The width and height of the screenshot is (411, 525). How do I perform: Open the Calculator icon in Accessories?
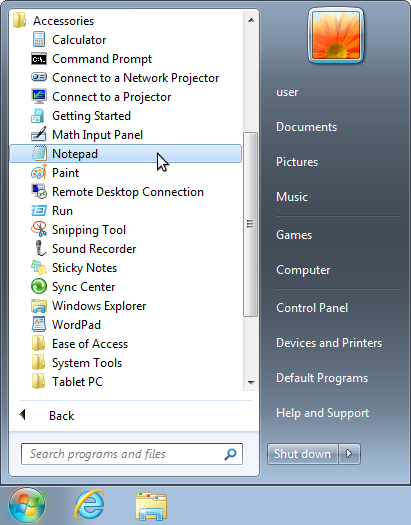pos(39,40)
